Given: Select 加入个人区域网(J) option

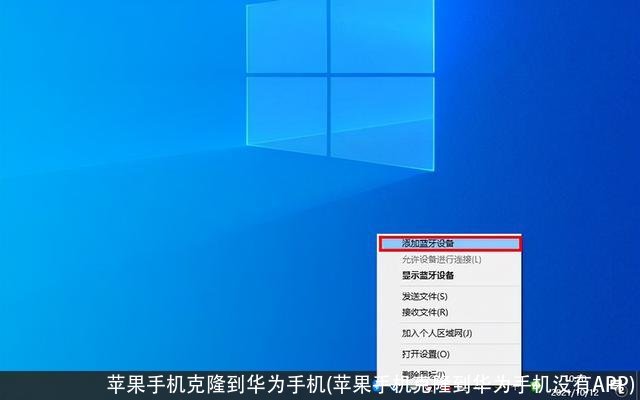Looking at the screenshot, I should pos(449,333).
